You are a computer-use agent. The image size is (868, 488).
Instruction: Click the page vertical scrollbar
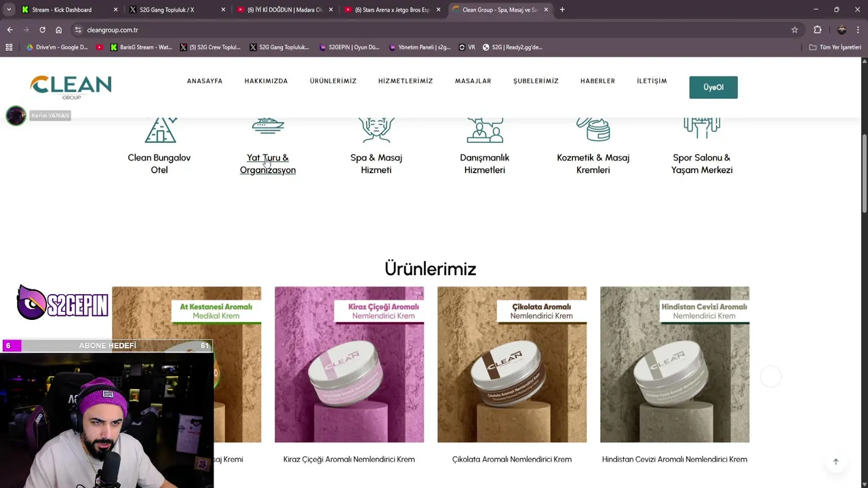864,174
